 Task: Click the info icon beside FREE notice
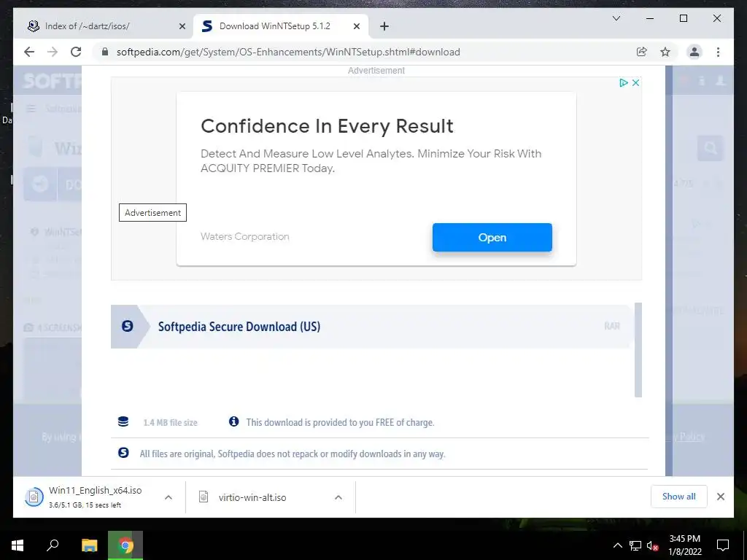(x=233, y=421)
